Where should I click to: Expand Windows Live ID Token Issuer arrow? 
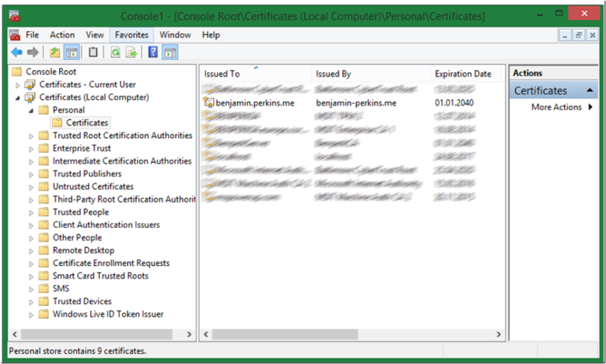tap(31, 315)
